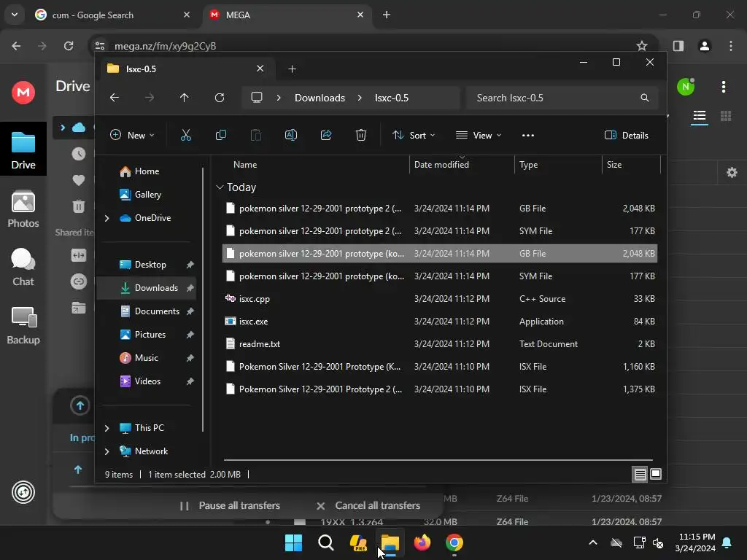747x560 pixels.
Task: Open Documents in navigation pane
Action: pos(157,311)
